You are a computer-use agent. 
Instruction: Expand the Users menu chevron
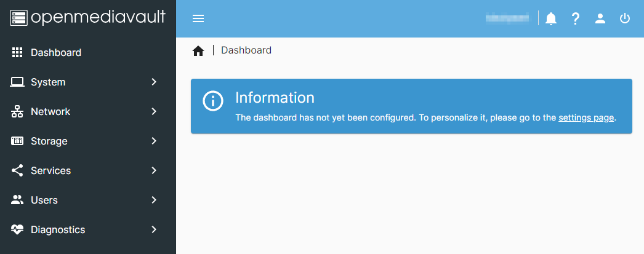pyautogui.click(x=154, y=200)
